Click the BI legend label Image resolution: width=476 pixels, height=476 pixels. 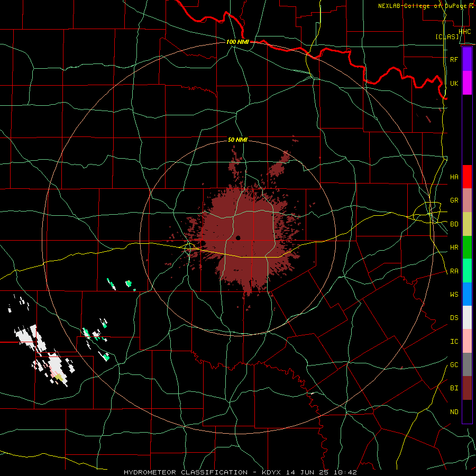tap(454, 388)
